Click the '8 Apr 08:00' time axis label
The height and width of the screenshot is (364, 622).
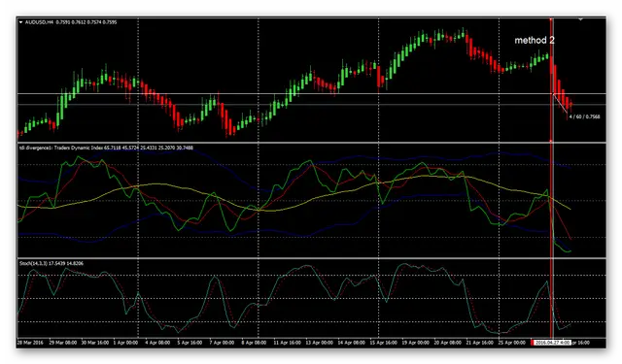(254, 343)
